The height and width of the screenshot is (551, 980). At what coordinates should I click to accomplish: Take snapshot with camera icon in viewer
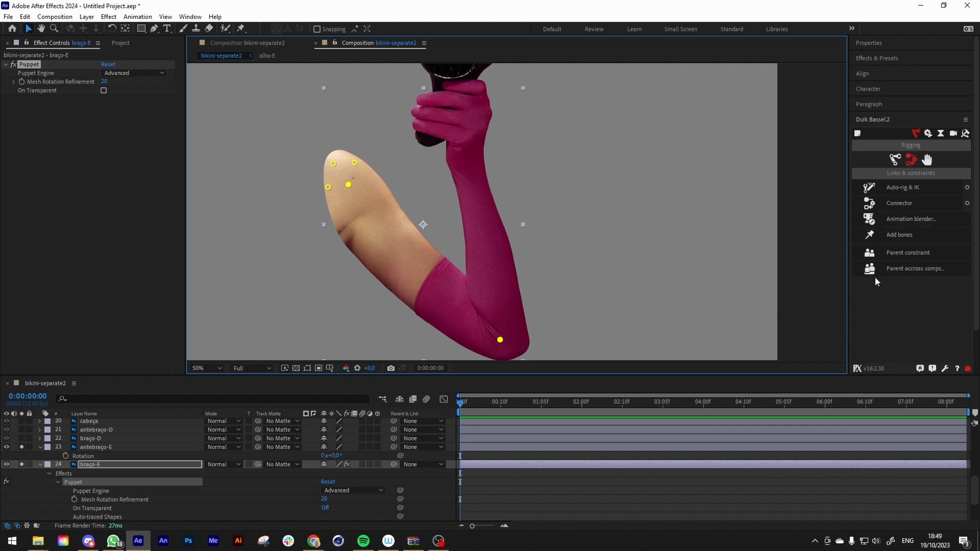[x=390, y=368]
